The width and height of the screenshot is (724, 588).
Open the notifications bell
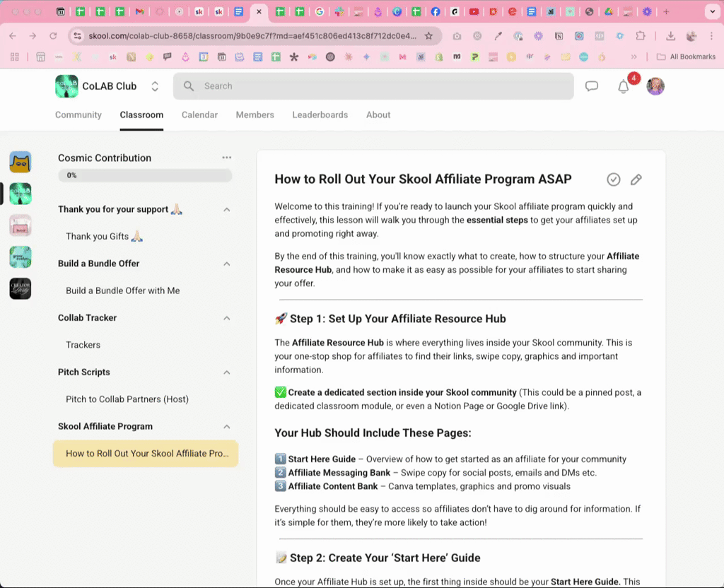point(624,86)
